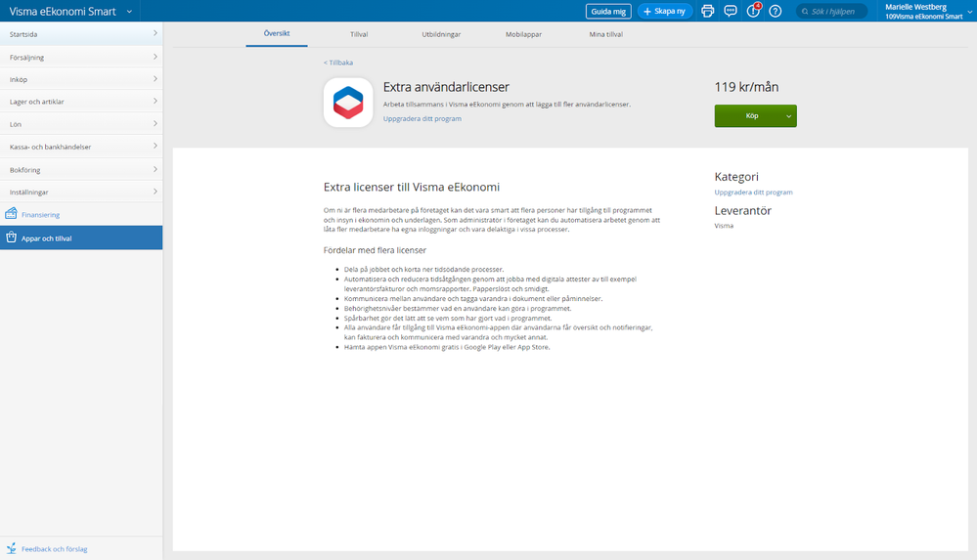Click the printer icon in top bar

click(x=708, y=12)
